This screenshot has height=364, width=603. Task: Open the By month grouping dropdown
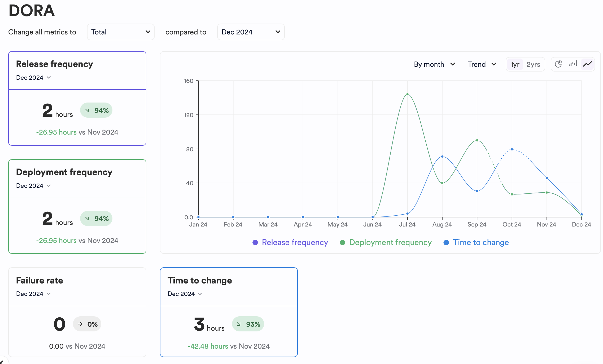point(435,64)
